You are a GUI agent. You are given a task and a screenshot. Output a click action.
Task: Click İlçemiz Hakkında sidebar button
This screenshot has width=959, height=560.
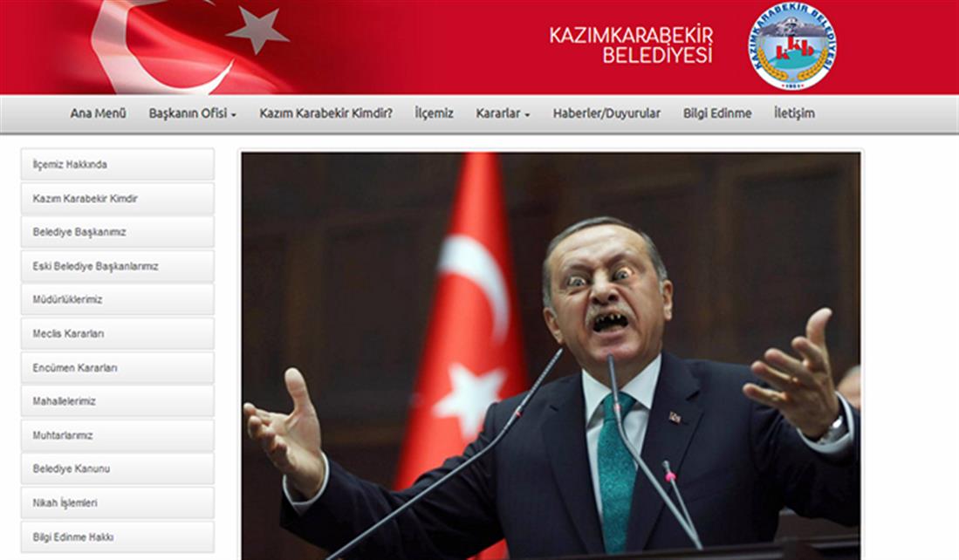(x=117, y=165)
